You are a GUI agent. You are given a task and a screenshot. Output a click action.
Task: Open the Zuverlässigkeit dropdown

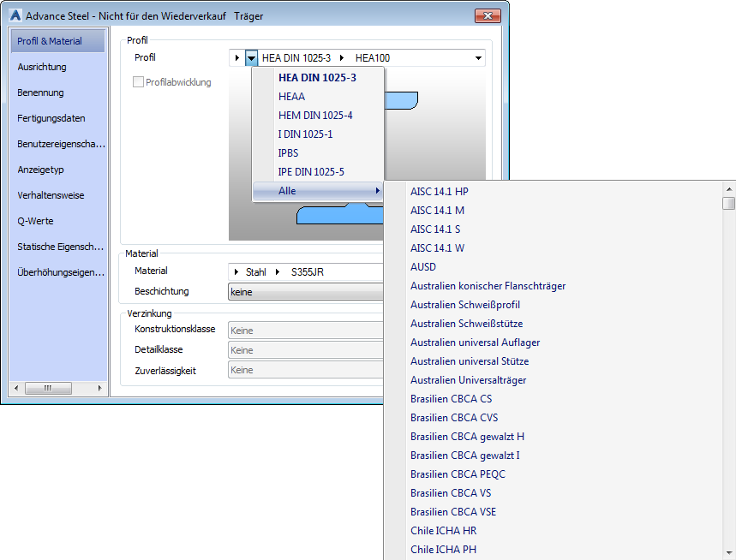306,370
